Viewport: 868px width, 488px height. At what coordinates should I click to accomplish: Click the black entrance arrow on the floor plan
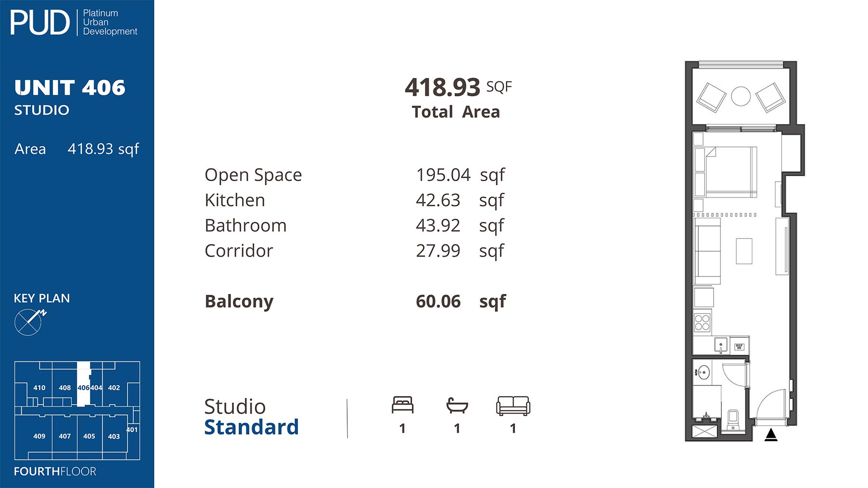(771, 435)
